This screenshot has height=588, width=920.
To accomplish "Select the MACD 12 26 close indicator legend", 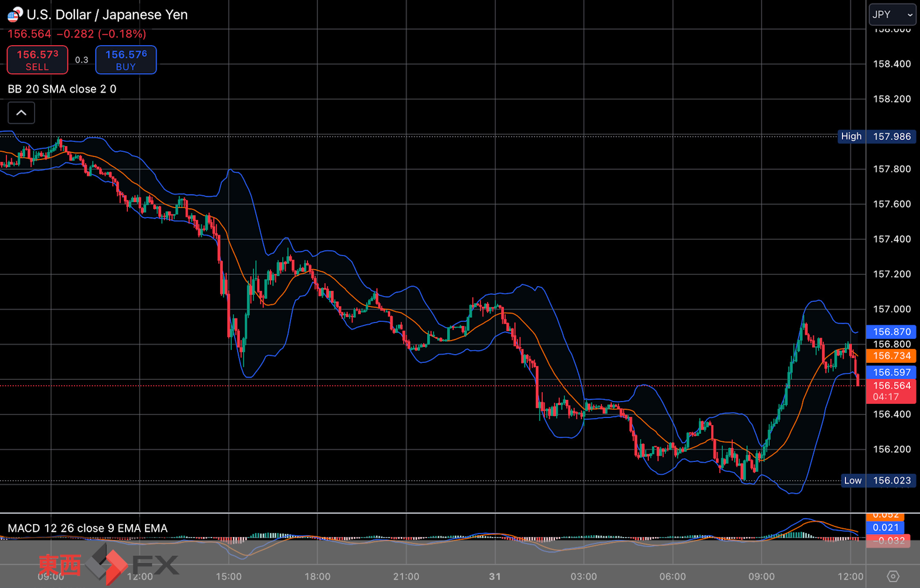I will coord(87,528).
